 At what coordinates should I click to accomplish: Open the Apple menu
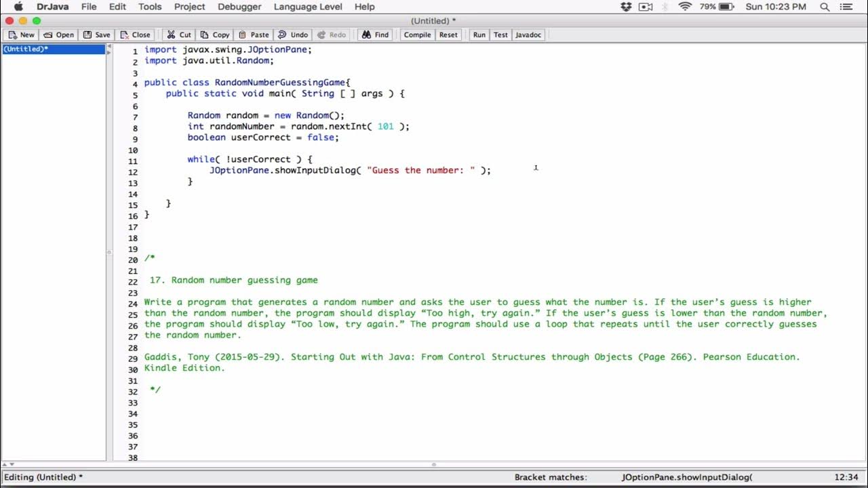[x=18, y=7]
